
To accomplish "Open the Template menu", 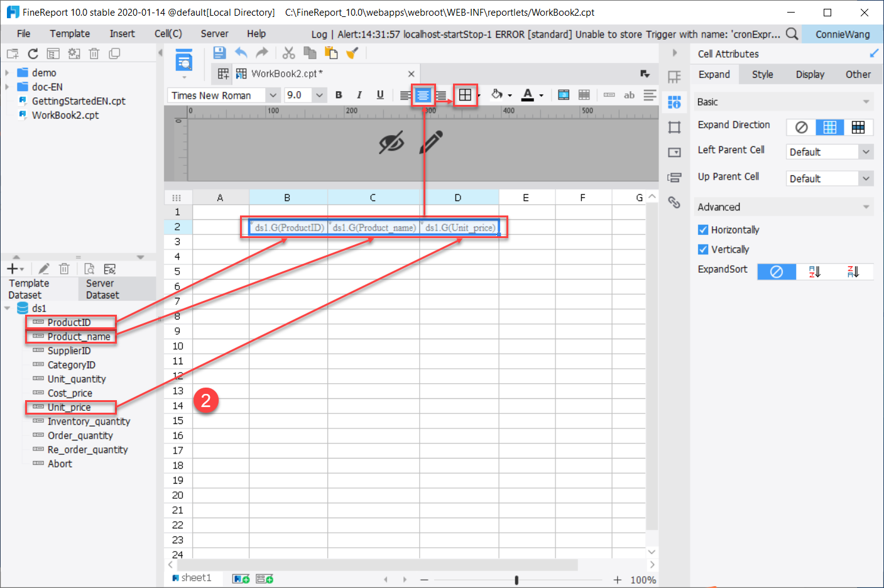I will point(70,34).
